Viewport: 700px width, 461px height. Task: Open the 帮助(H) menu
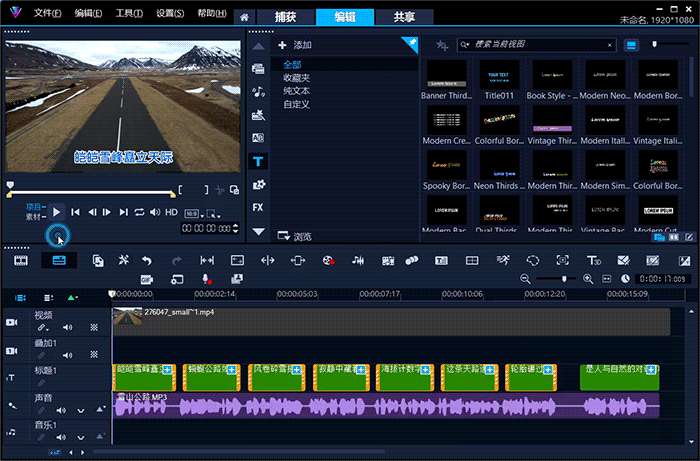(x=212, y=13)
